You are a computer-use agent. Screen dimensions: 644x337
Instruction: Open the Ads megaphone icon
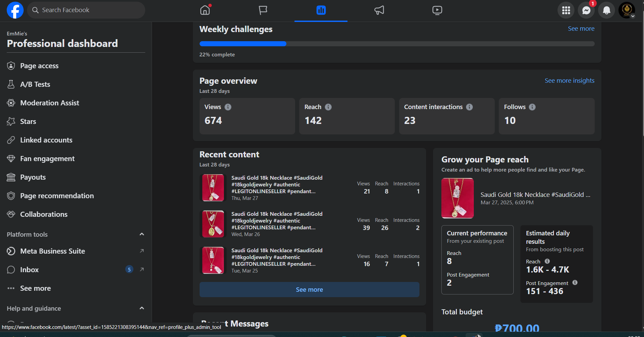pos(379,10)
